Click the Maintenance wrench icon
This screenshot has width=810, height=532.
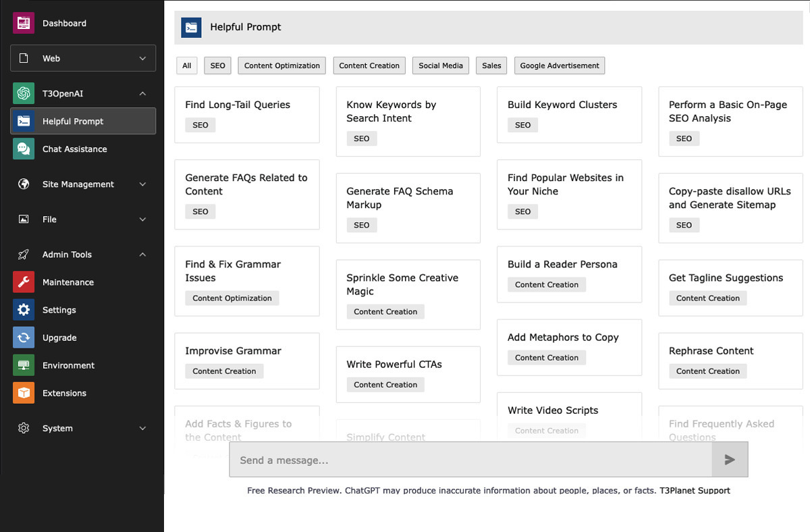pyautogui.click(x=24, y=282)
